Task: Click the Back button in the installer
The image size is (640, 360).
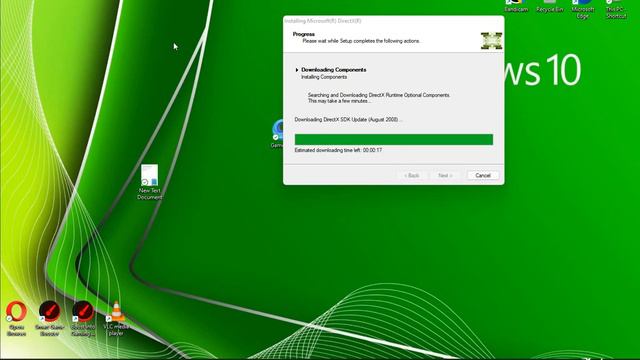Action: tap(412, 176)
